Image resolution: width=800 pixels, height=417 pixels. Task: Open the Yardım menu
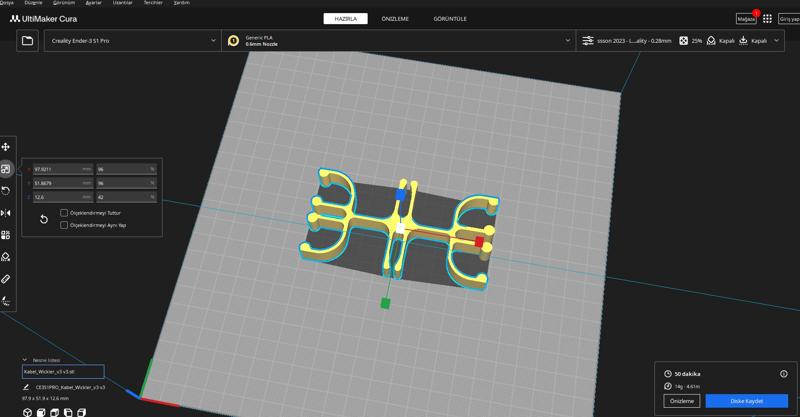[x=182, y=3]
